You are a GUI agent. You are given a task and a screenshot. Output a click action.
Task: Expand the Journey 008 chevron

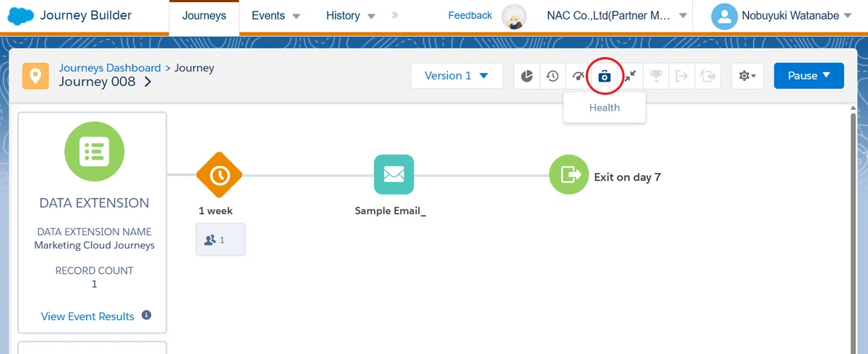148,82
